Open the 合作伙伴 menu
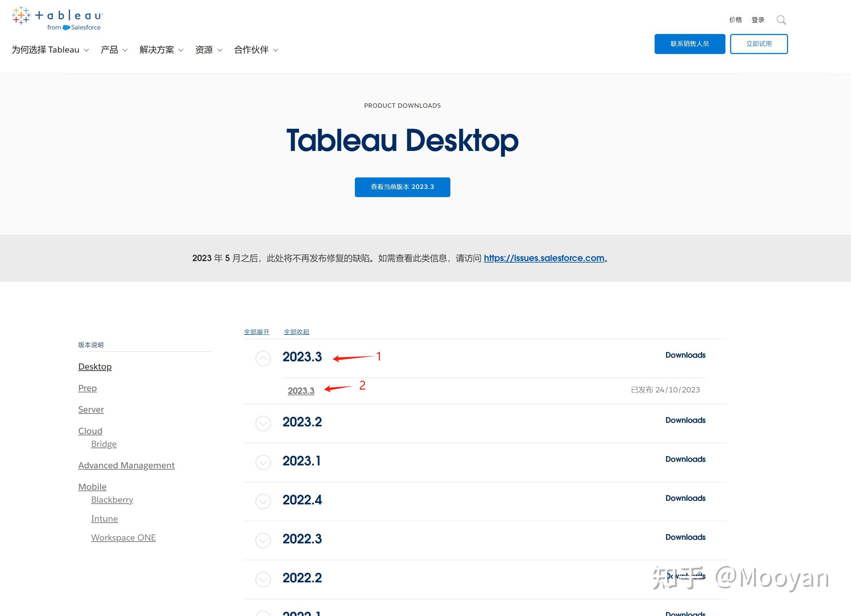851x616 pixels. (x=256, y=50)
